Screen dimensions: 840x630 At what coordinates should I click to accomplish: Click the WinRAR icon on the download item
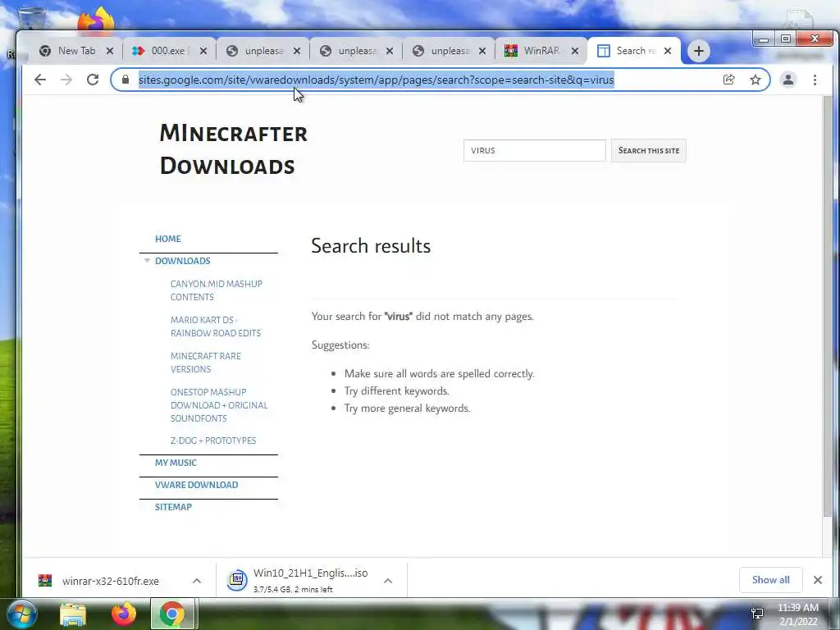point(45,581)
